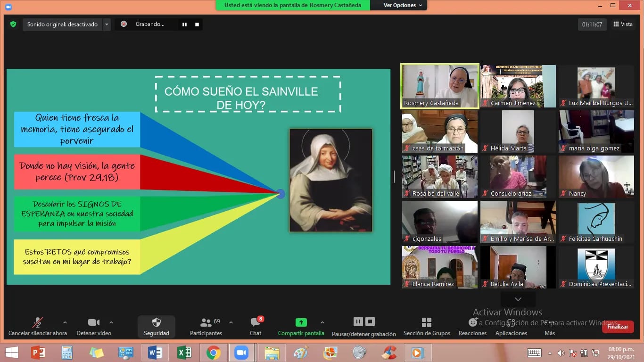Open the Chat panel
This screenshot has width=644, height=362.
256,323
